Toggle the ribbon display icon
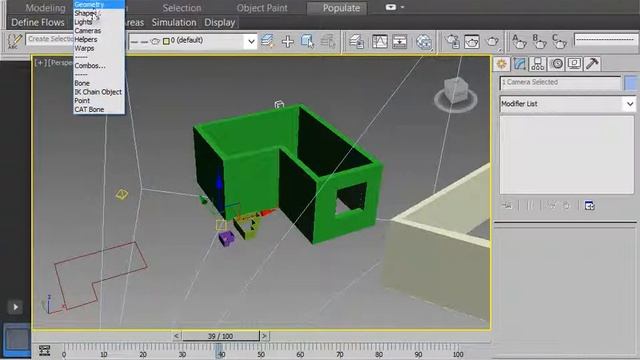 (x=391, y=7)
